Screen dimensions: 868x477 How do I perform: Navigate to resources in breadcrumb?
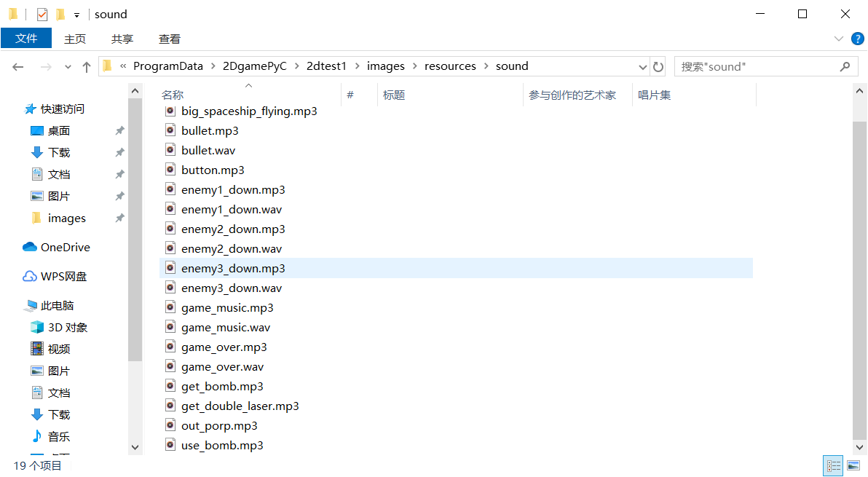click(450, 66)
